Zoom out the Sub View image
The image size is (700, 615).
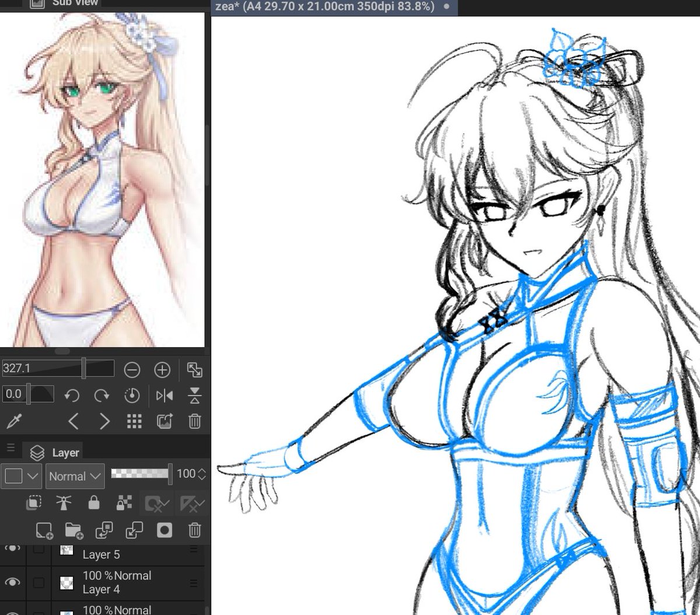pyautogui.click(x=132, y=369)
